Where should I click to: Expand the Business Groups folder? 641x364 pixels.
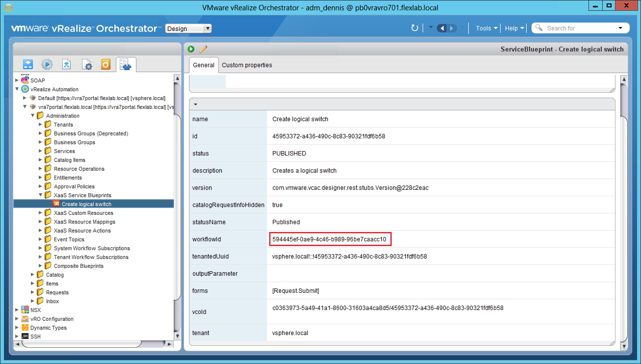40,142
